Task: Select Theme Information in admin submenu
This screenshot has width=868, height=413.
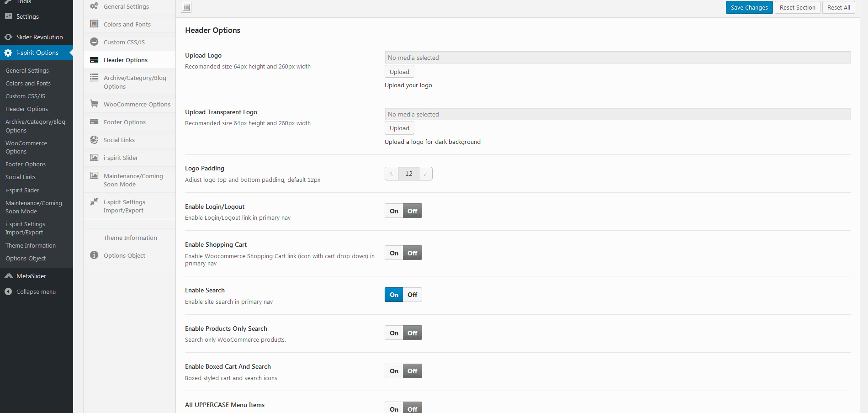Action: pyautogui.click(x=31, y=245)
